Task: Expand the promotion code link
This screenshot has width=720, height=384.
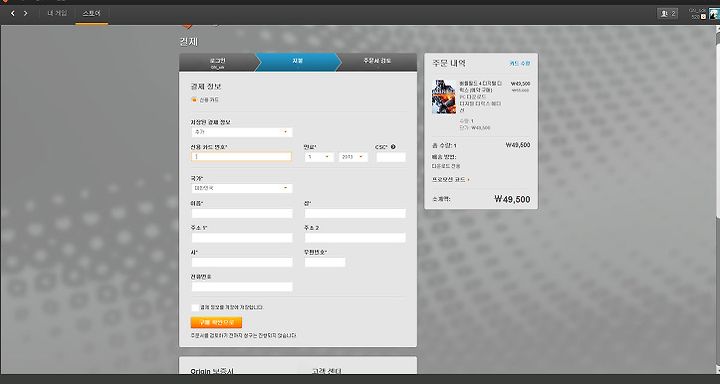Action: [x=450, y=180]
